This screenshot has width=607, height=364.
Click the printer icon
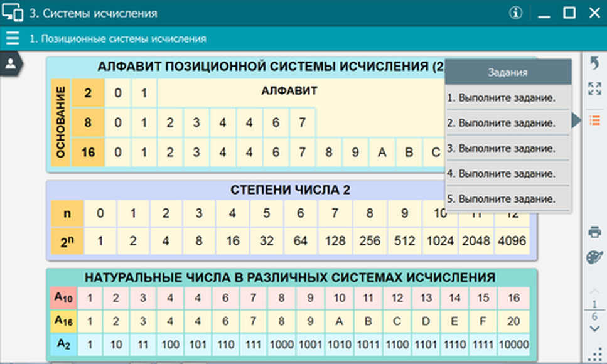coord(594,232)
